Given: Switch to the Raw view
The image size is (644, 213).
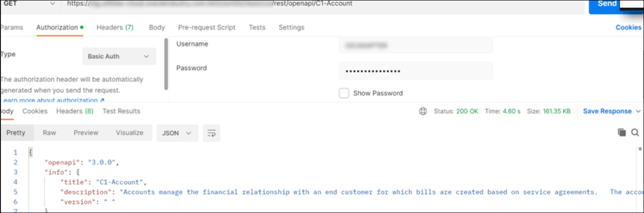Looking at the screenshot, I should pos(49,133).
